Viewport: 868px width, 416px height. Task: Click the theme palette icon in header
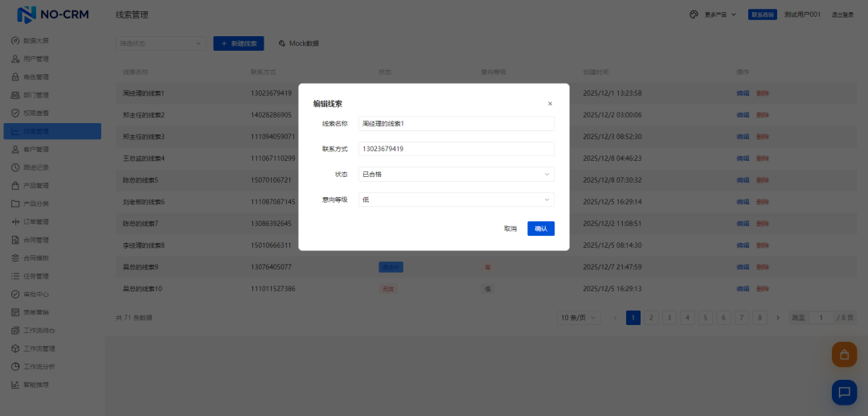694,15
